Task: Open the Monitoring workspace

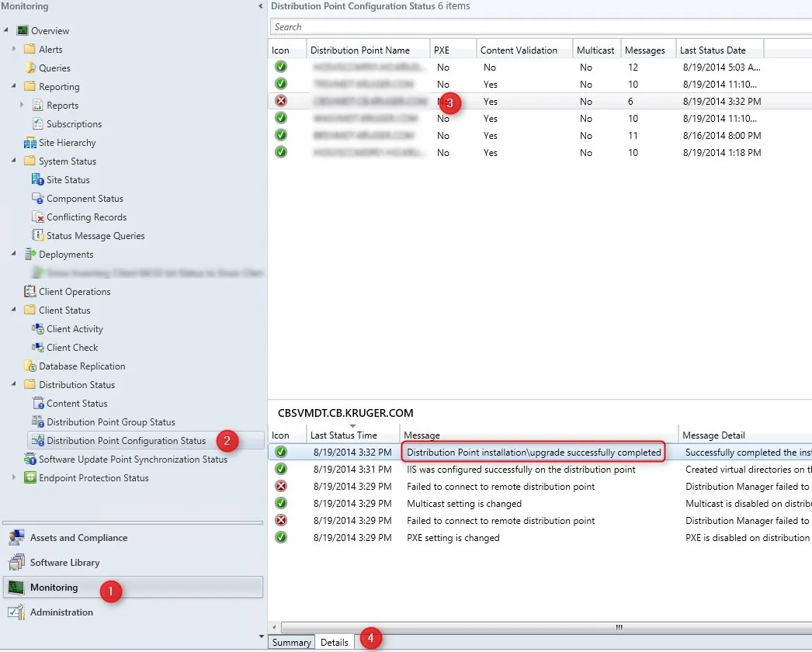Action: [x=133, y=588]
